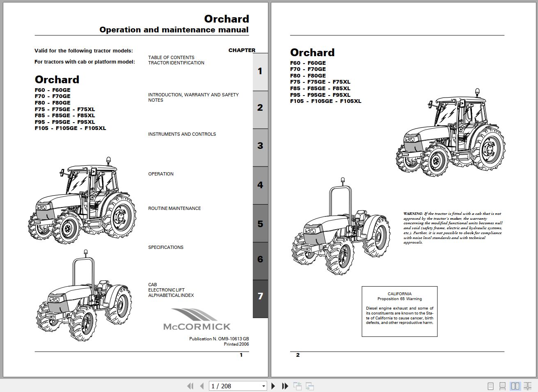Toggle two-page facing view
This screenshot has width=538, height=392.
pyautogui.click(x=515, y=386)
